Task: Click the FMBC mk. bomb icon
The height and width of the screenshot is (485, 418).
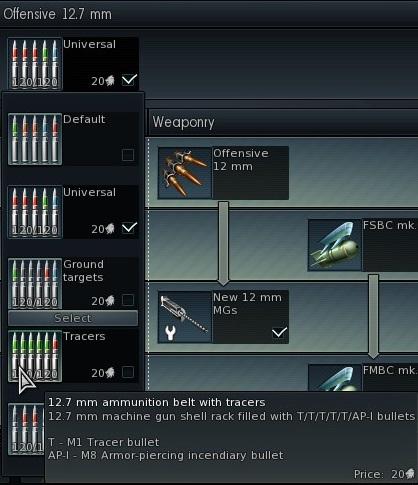Action: tap(335, 378)
